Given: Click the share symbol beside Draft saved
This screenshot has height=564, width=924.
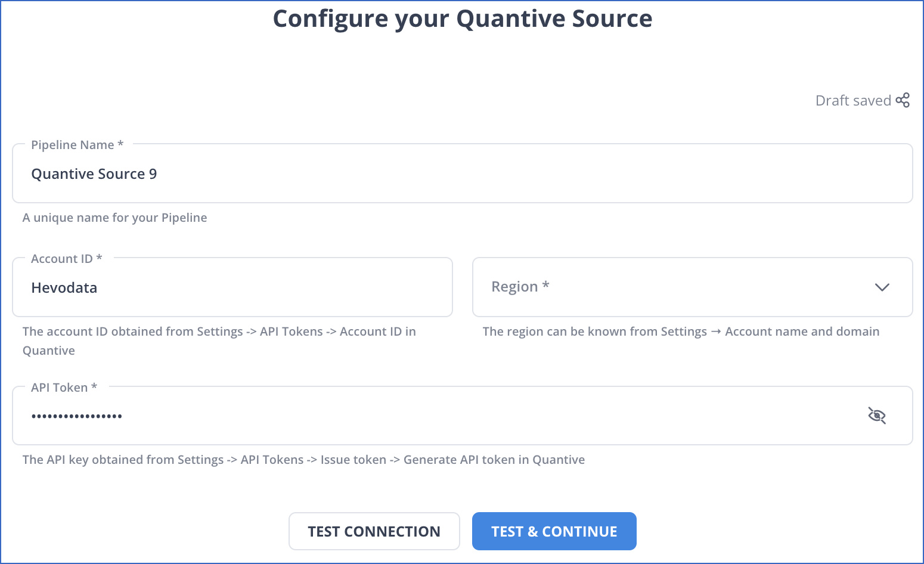Looking at the screenshot, I should click(x=903, y=100).
